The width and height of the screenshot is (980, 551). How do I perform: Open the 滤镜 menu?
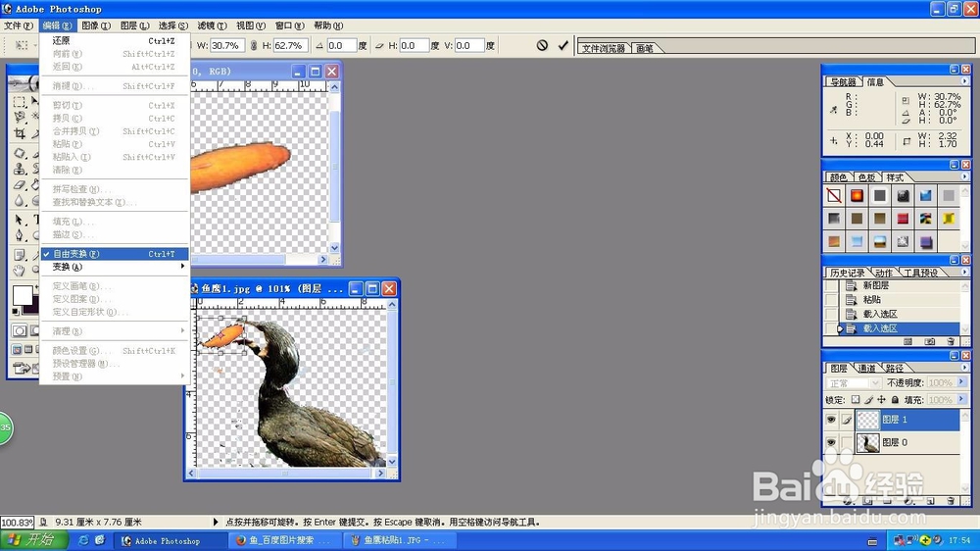(212, 25)
